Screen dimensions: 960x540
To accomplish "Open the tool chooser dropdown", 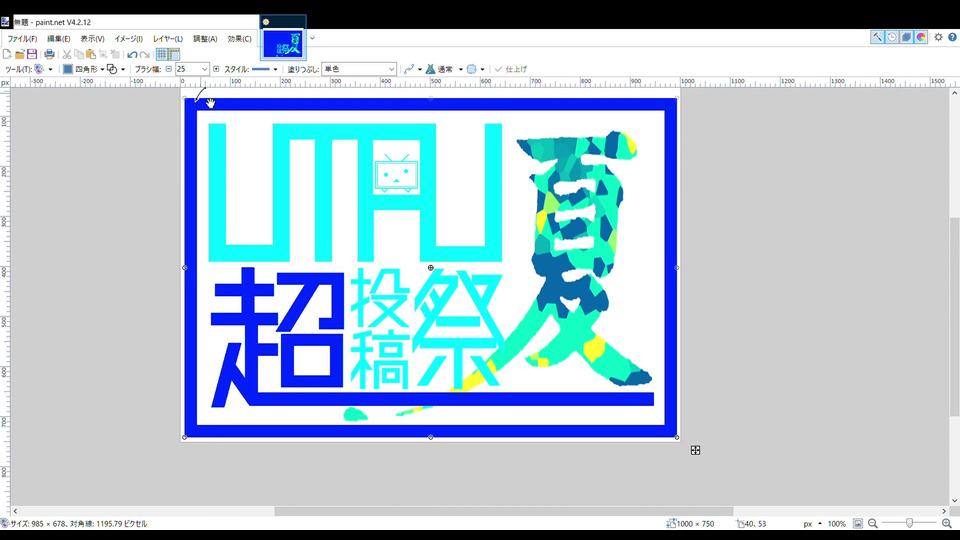I will point(44,69).
